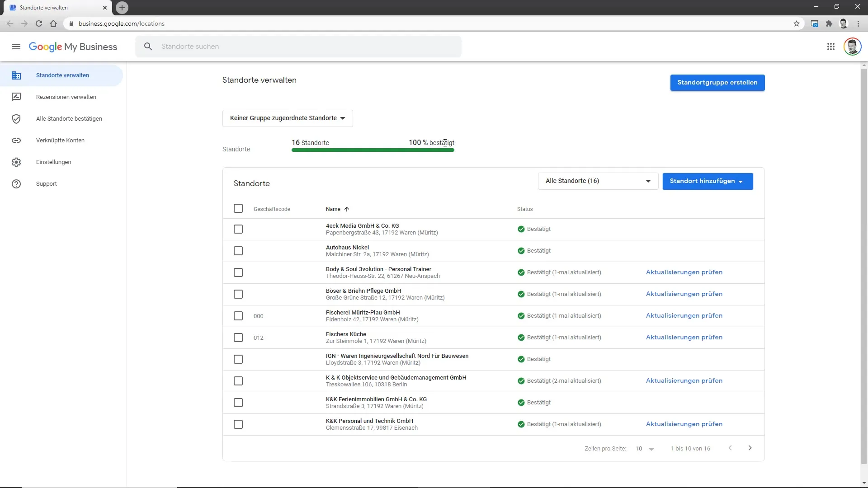The height and width of the screenshot is (488, 868).
Task: Bookmark this page with the star
Action: 797,23
